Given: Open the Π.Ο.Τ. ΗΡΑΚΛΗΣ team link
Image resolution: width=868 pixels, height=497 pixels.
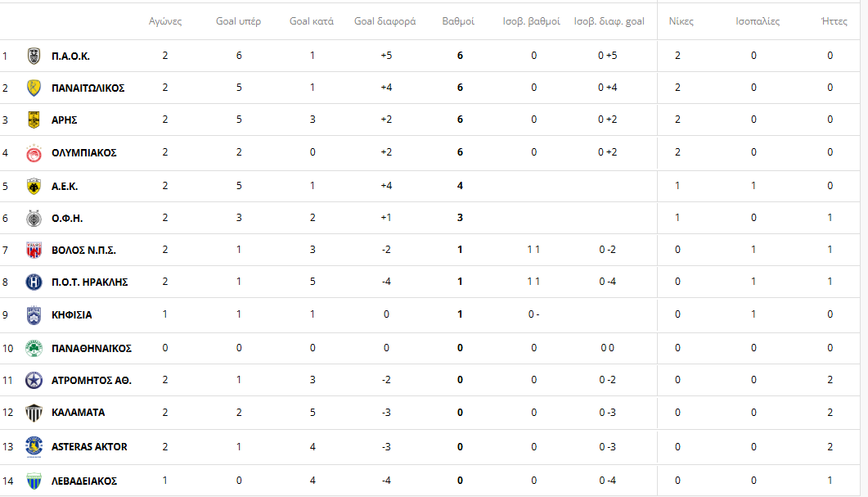Looking at the screenshot, I should click(90, 282).
